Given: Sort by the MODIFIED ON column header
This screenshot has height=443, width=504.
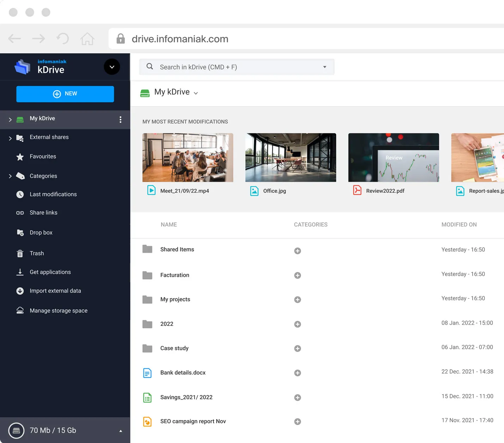Looking at the screenshot, I should coord(459,225).
